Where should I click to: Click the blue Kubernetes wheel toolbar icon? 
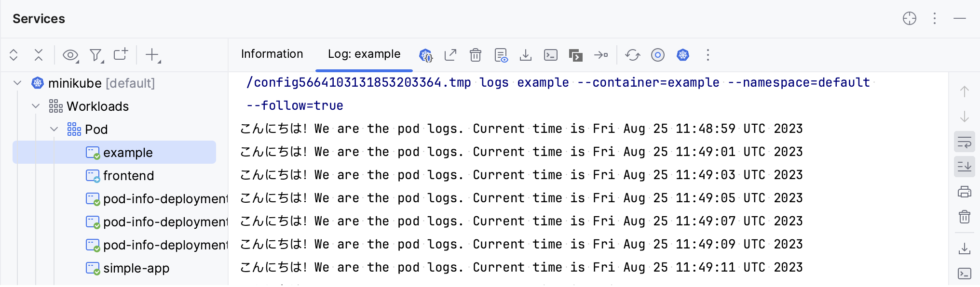tap(683, 55)
